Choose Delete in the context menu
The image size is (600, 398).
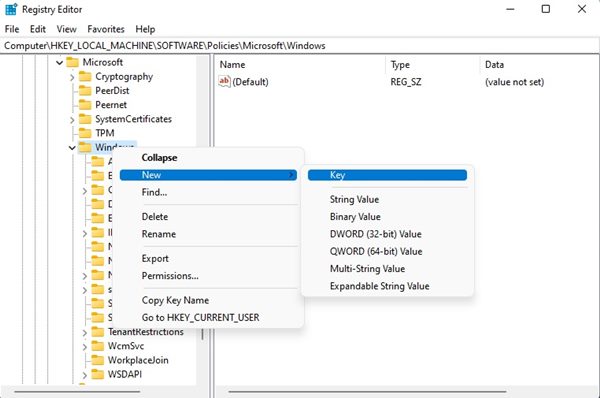pos(208,217)
